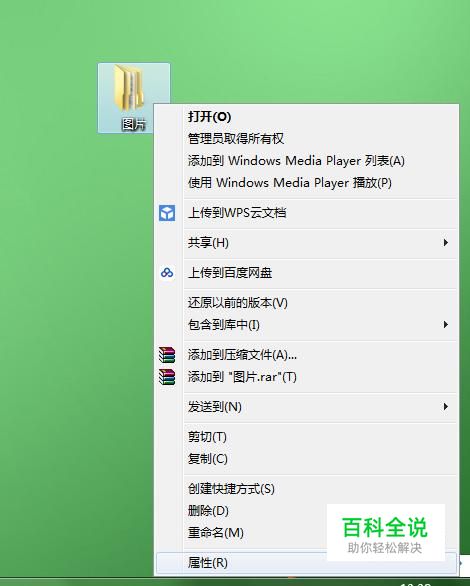Select 上传到WPS云文档 option

[306, 213]
